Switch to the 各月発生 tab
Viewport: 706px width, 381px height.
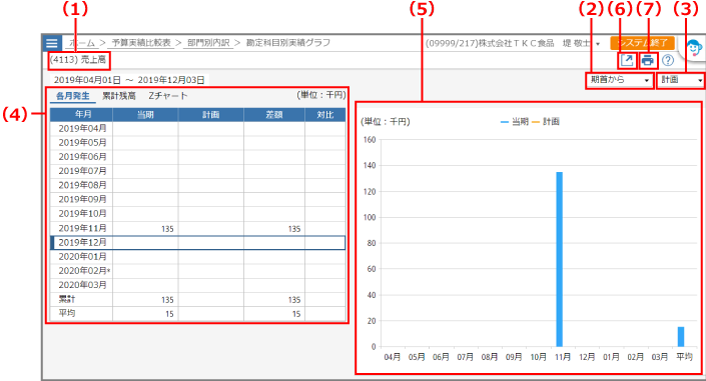(x=72, y=96)
